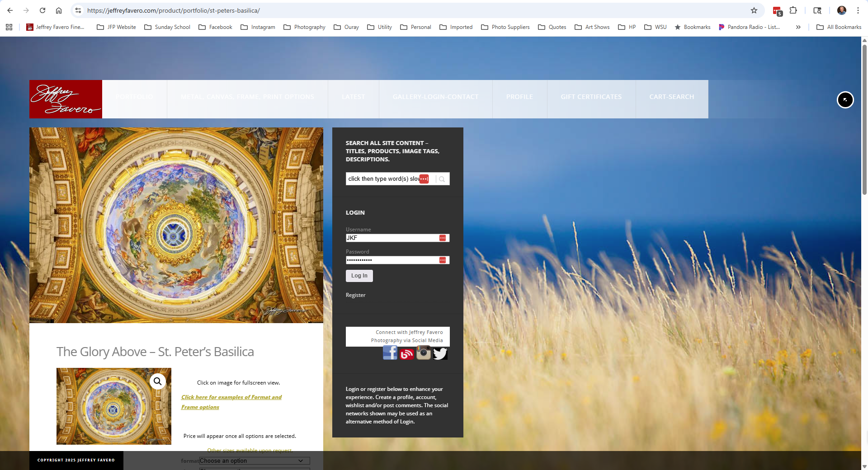Bookmark this page with the star icon

(754, 10)
